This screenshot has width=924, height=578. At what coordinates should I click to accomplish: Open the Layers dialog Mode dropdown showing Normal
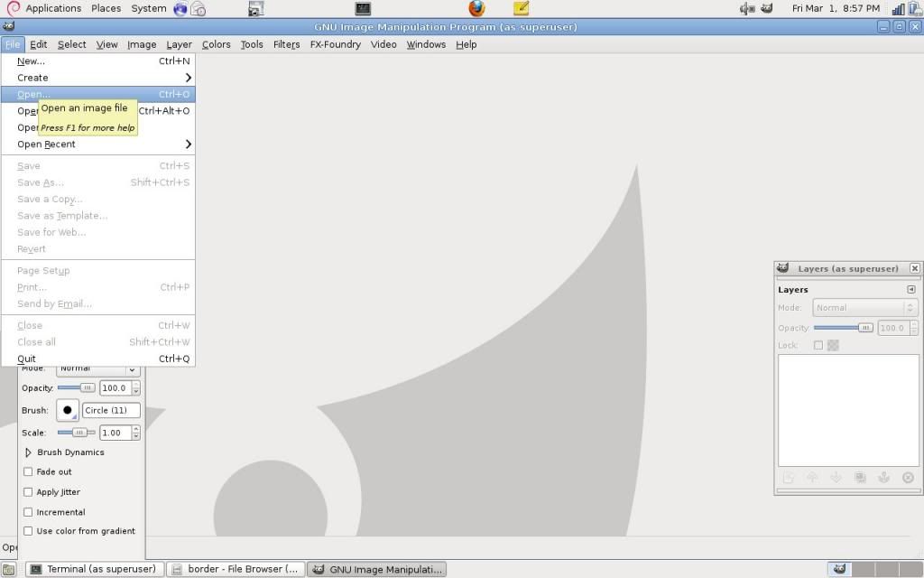(864, 308)
